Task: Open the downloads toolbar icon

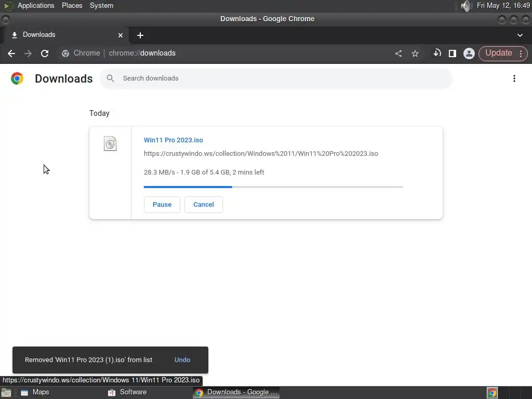Action: tap(437, 53)
